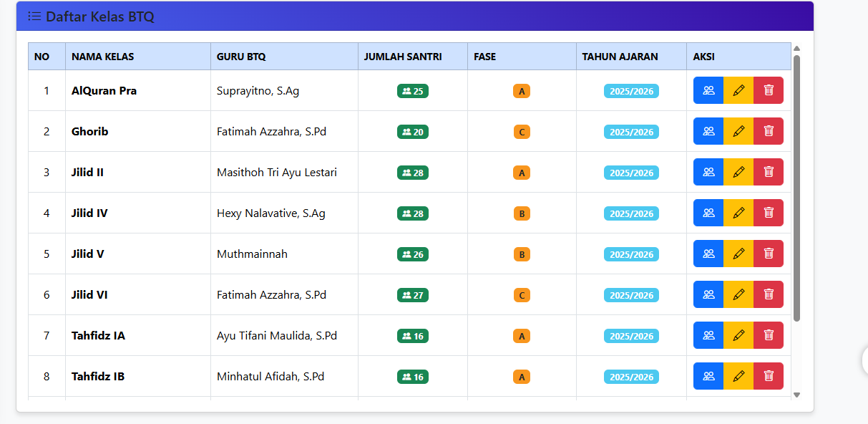Edit the Tahfidz IB class
868x424 pixels.
click(738, 376)
